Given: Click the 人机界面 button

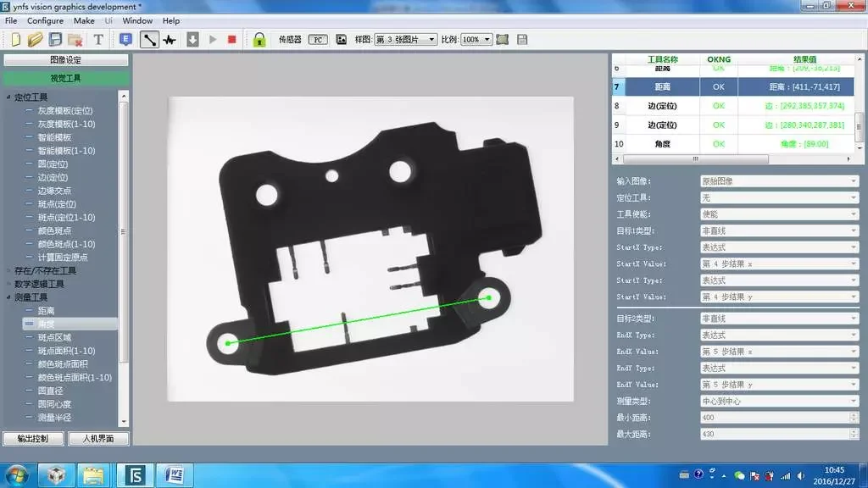Looking at the screenshot, I should click(x=97, y=439).
